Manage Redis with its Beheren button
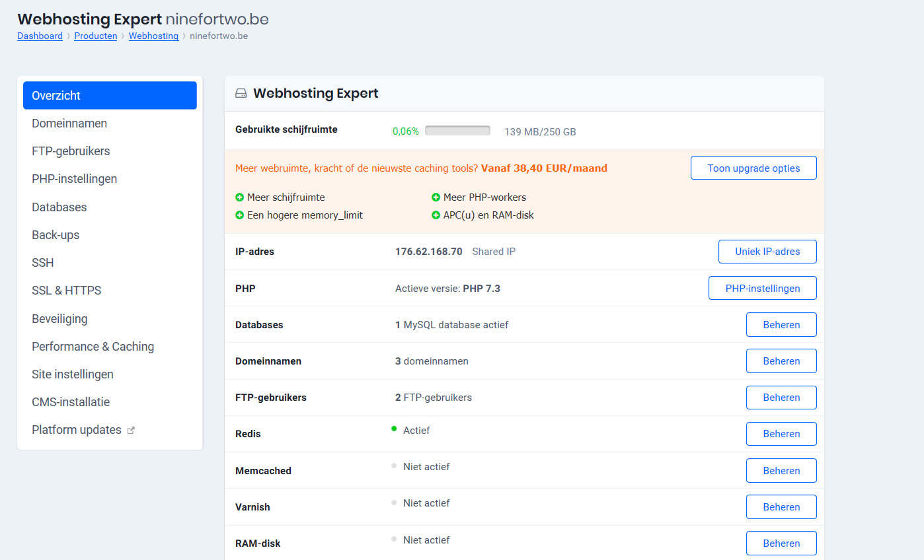 (x=781, y=434)
